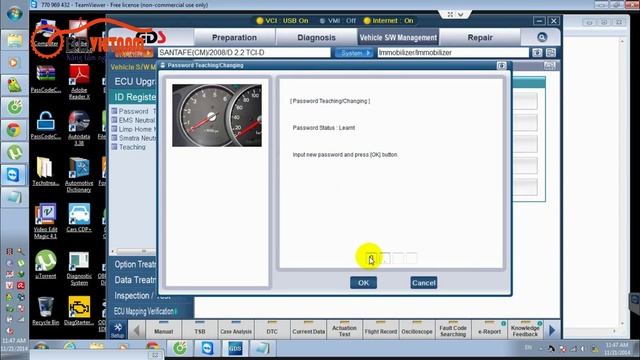Open the Repair tab
Viewport: 640px width, 360px height.
[x=480, y=38]
